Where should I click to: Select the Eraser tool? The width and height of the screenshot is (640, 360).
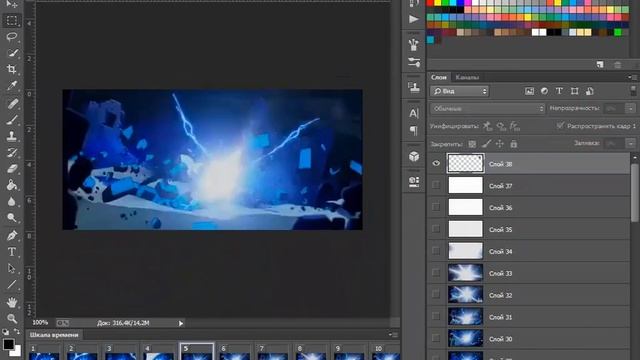click(x=12, y=169)
